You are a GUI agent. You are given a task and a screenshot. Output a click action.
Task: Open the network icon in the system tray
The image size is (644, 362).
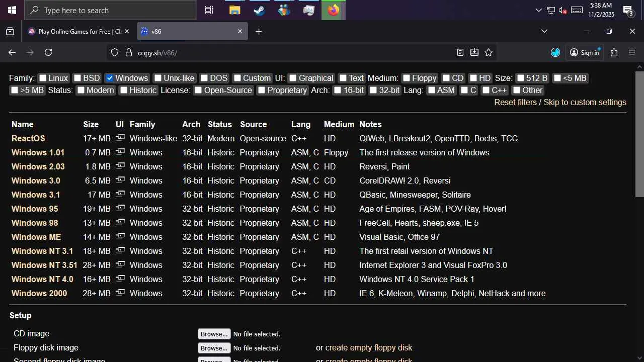coord(551,10)
